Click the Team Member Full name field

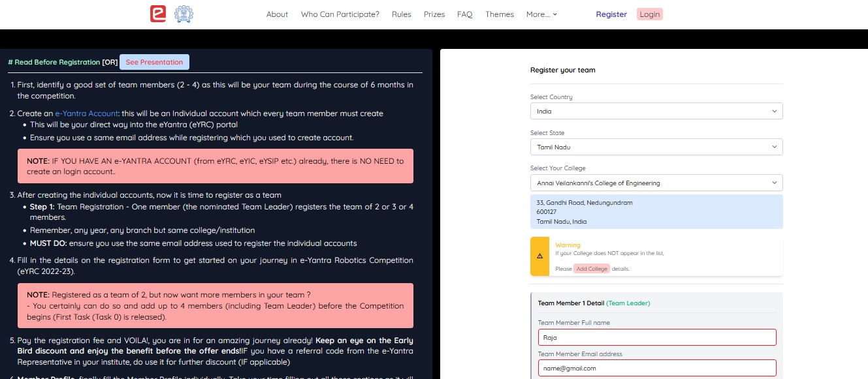[656, 337]
